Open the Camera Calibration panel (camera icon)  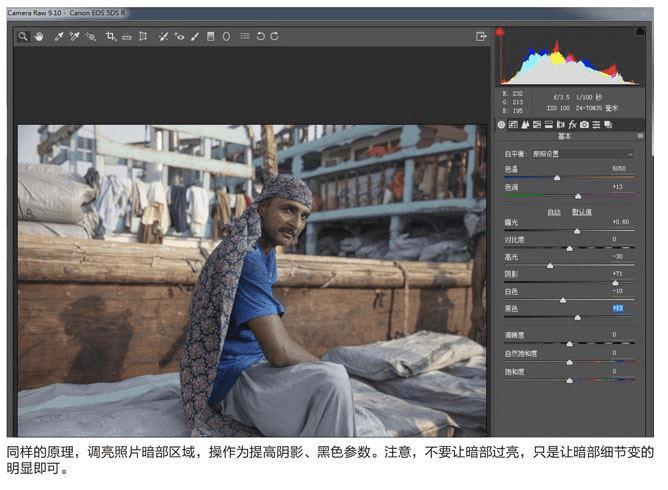(x=584, y=125)
